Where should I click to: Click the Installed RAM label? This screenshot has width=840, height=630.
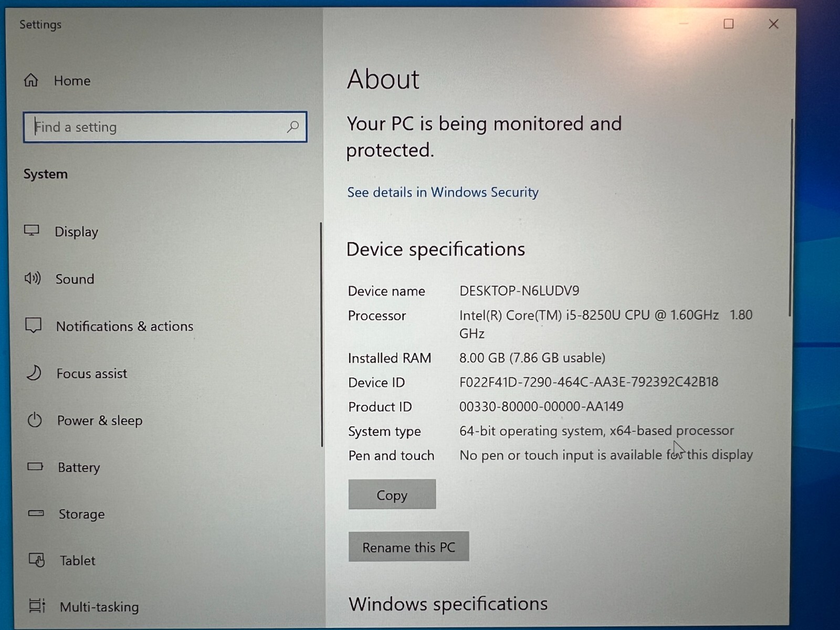(x=390, y=358)
